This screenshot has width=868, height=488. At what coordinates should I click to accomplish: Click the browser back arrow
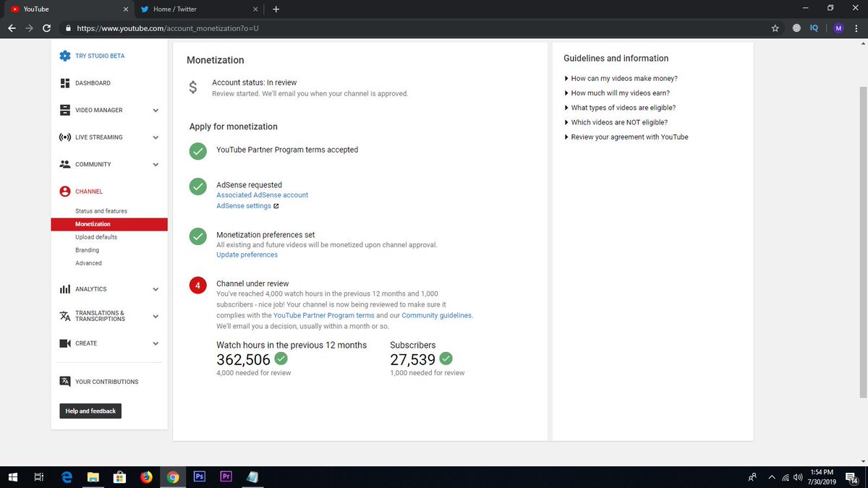click(x=12, y=28)
